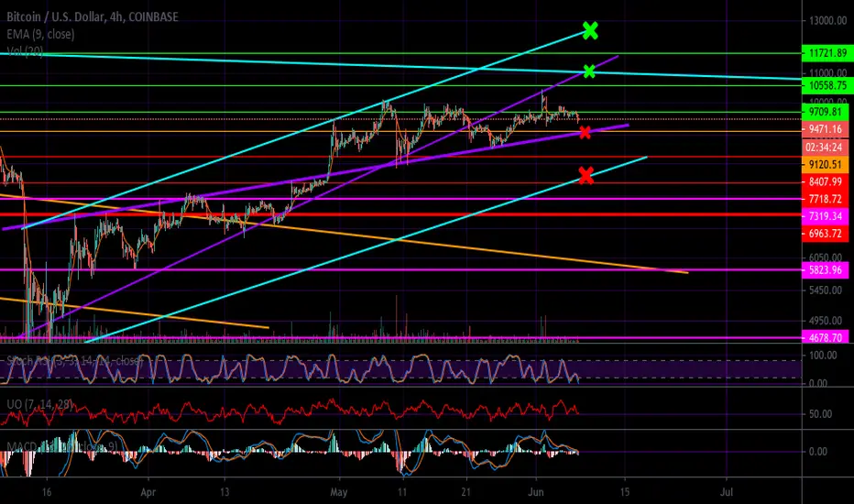854x504 pixels.
Task: Click the Apr label on time axis
Action: coord(148,492)
